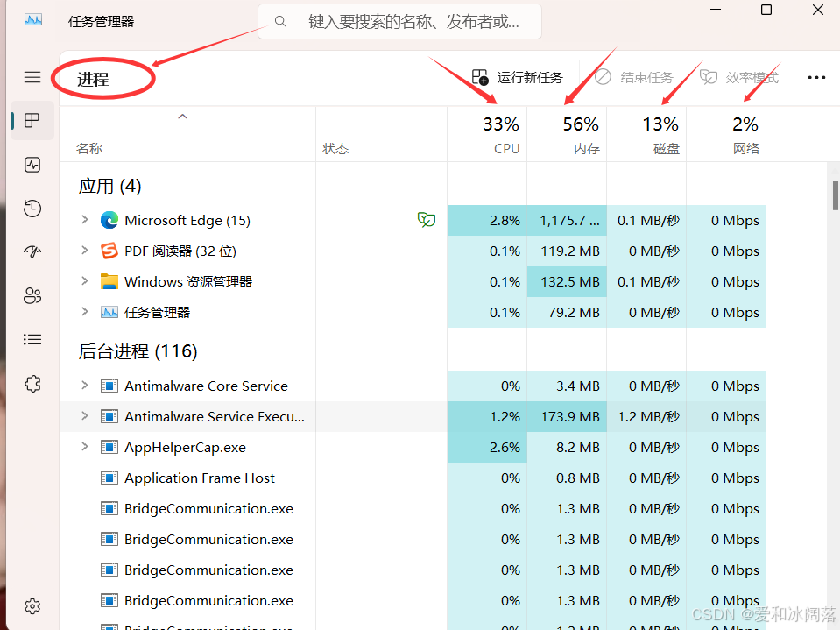Click the Application Frame Host icon
This screenshot has height=630, width=840.
tap(109, 478)
